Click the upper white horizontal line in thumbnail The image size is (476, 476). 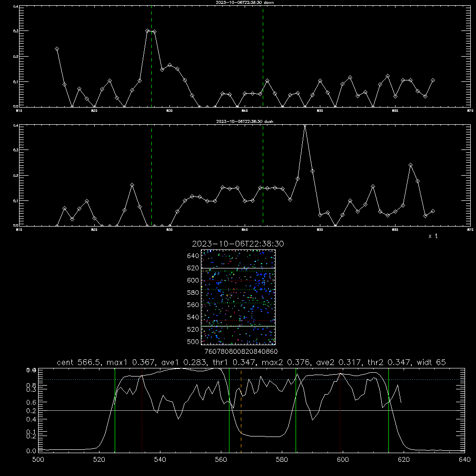[238, 268]
